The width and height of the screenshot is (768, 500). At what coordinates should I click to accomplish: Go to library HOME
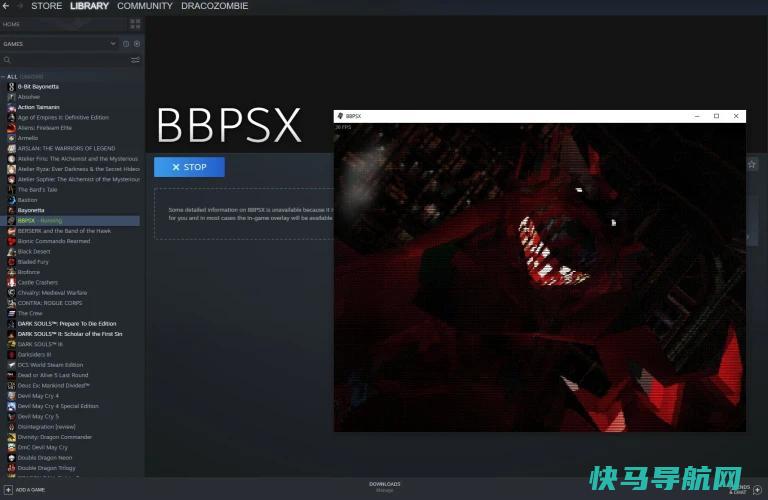pos(11,24)
